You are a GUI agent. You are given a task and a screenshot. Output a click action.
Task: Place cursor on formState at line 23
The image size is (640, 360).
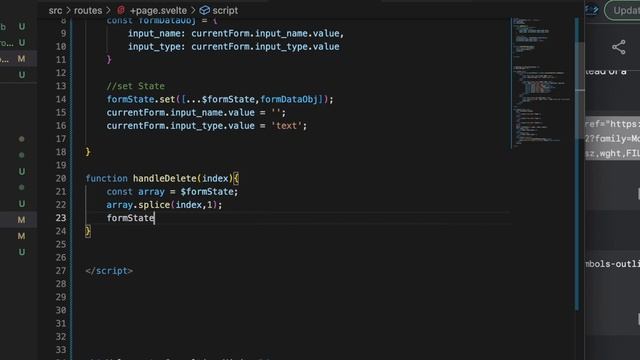click(x=131, y=218)
